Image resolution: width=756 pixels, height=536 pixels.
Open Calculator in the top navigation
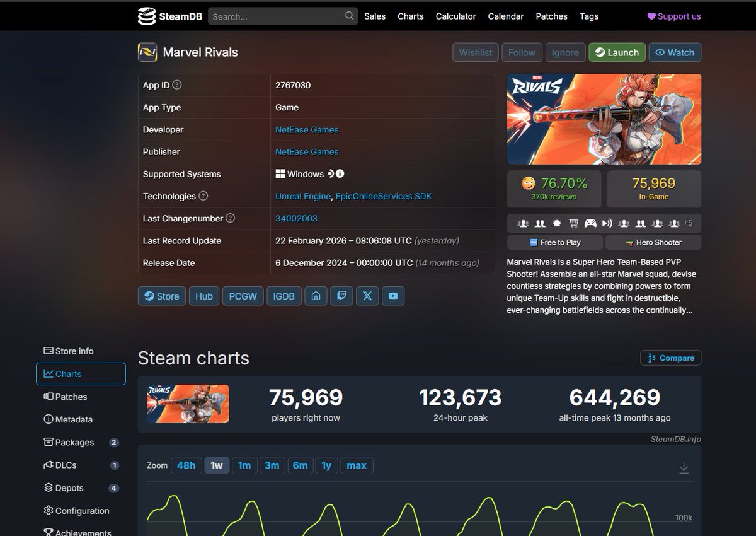pyautogui.click(x=456, y=16)
